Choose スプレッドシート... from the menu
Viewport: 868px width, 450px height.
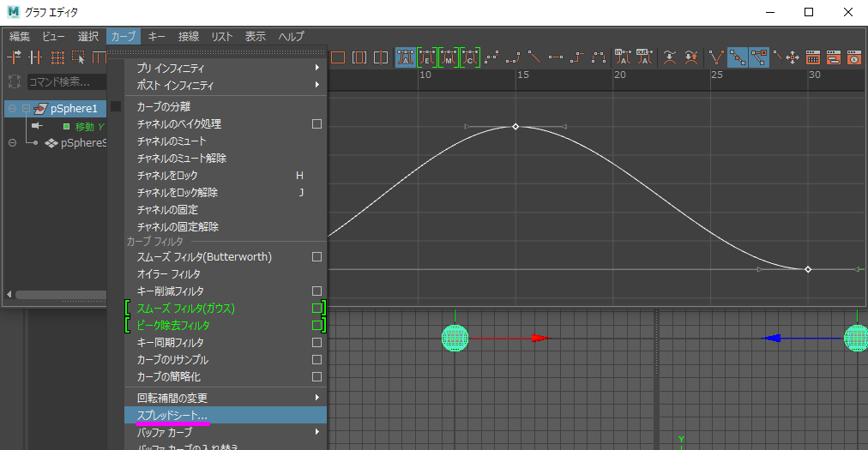[x=226, y=415]
